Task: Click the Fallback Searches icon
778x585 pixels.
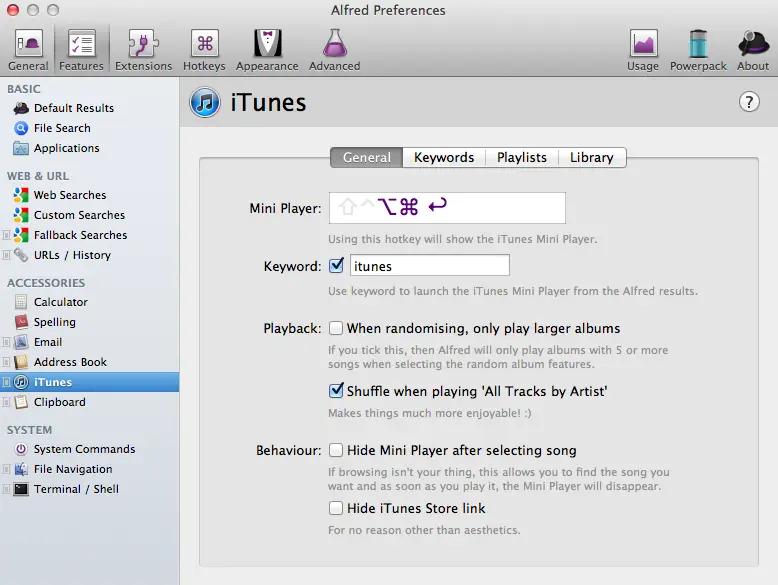Action: pos(21,235)
